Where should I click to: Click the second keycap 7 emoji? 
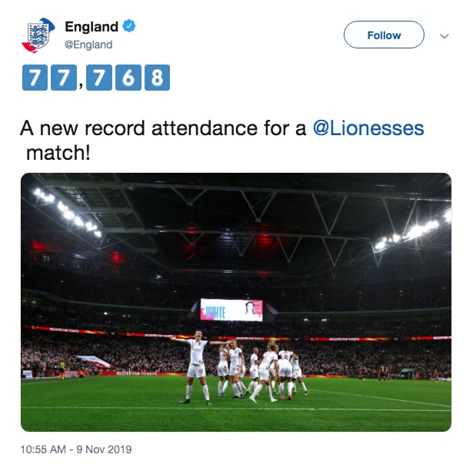click(x=61, y=78)
